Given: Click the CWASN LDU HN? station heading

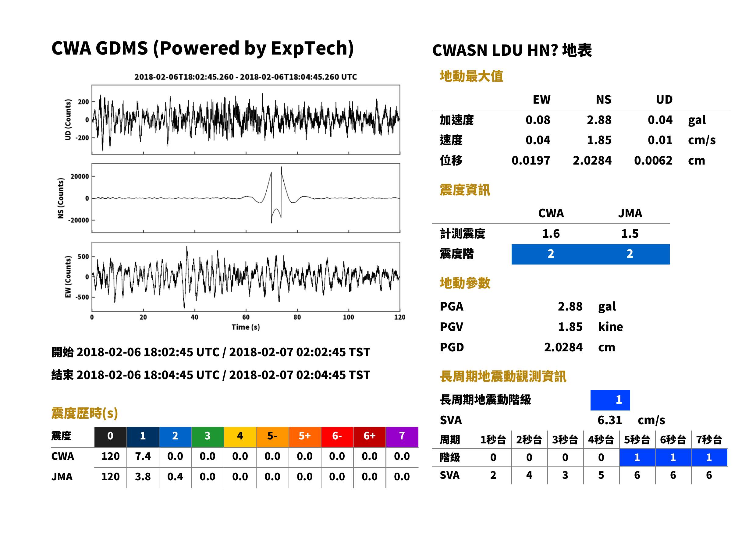Looking at the screenshot, I should (x=512, y=50).
